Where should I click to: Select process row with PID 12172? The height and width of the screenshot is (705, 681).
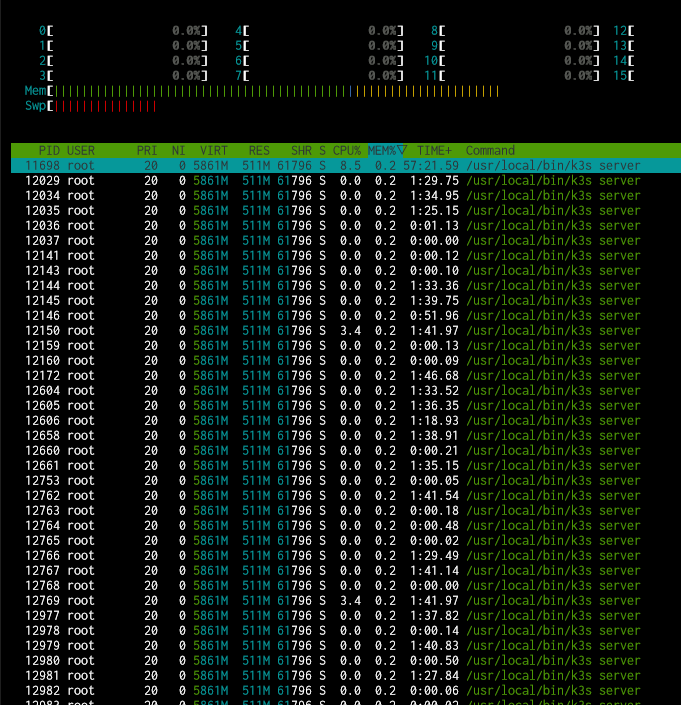tap(346, 375)
